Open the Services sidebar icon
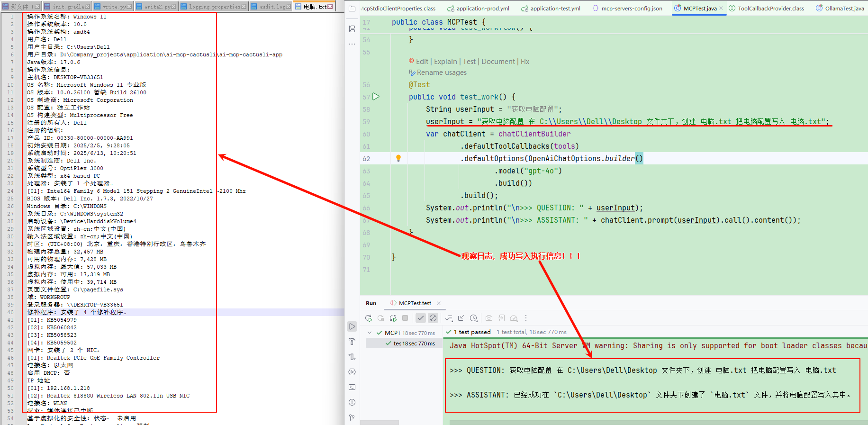Viewport: 868px width, 425px height. [x=352, y=372]
